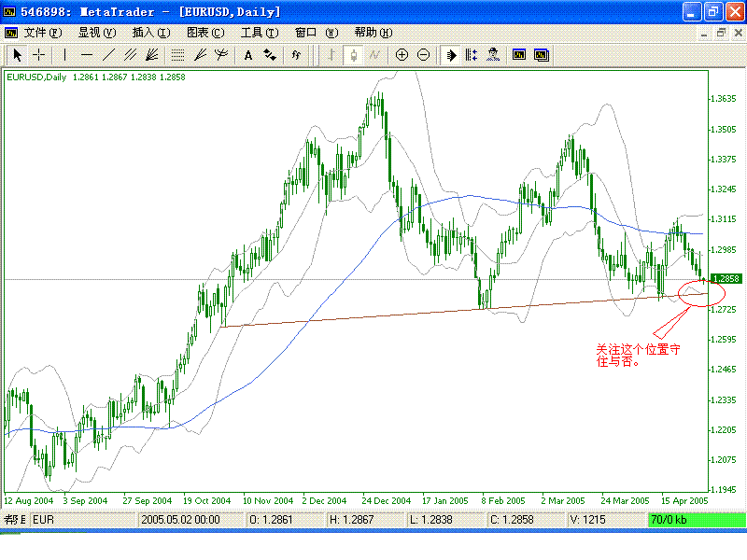Click the 12 Aug 2004 date label
This screenshot has width=747, height=560.
pyautogui.click(x=29, y=501)
